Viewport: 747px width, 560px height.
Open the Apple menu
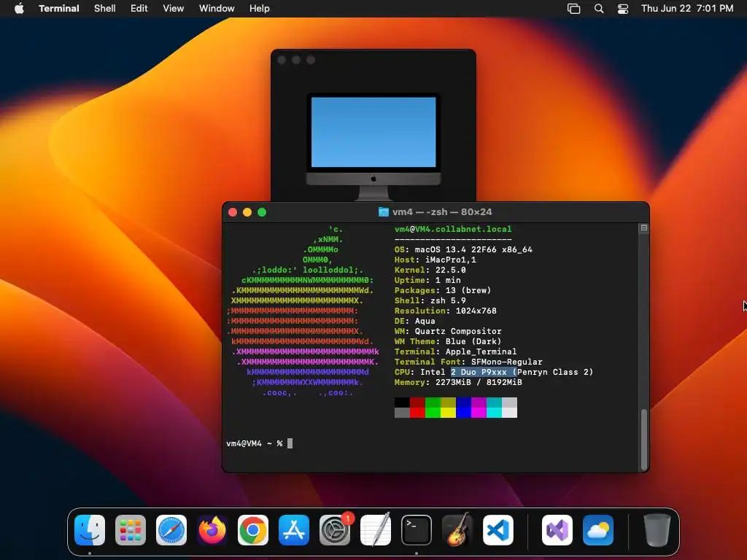coord(19,8)
